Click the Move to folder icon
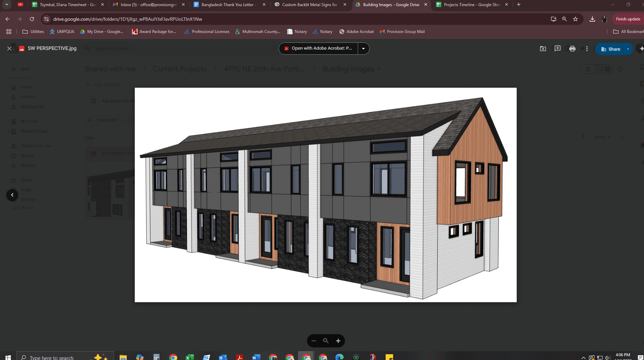 (543, 49)
